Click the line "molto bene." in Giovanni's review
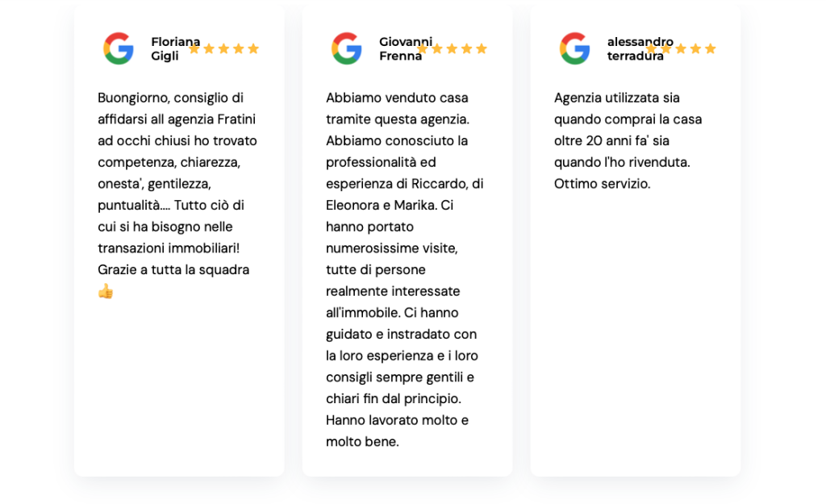 coord(362,442)
